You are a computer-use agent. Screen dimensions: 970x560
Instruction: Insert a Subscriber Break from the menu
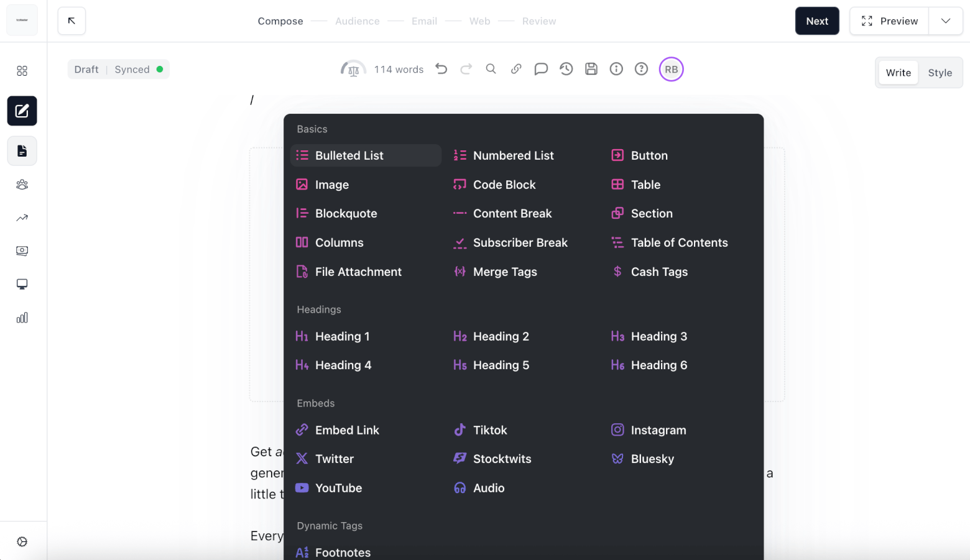click(x=520, y=242)
